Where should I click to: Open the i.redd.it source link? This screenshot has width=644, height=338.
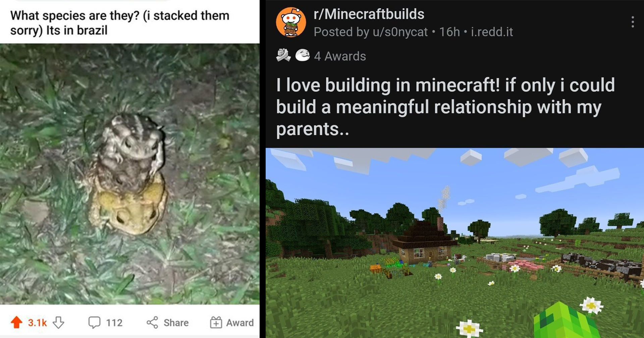(x=492, y=32)
